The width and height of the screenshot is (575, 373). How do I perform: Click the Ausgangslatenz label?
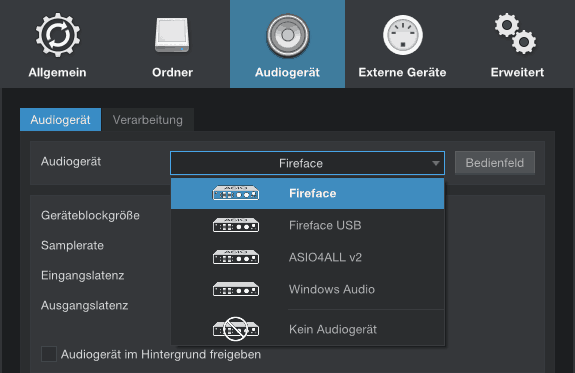84,306
